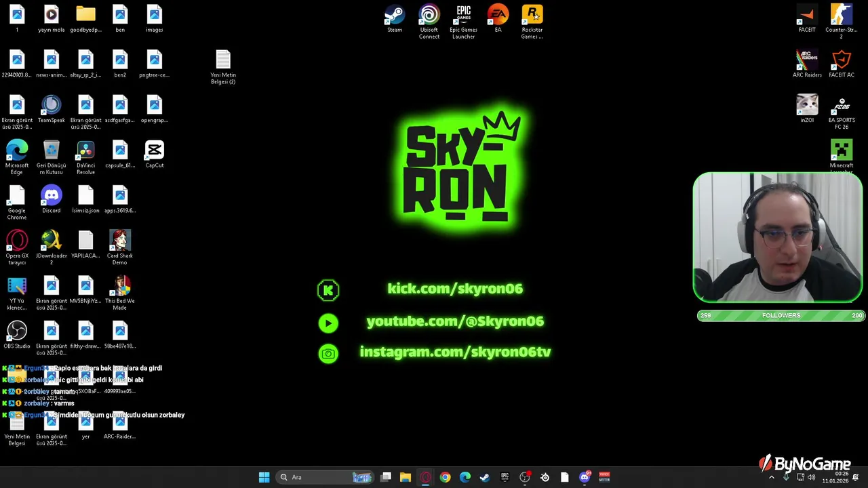Viewport: 868px width, 488px height.
Task: Select the Yeni Metin Belgesi (2) file
Action: (x=223, y=68)
